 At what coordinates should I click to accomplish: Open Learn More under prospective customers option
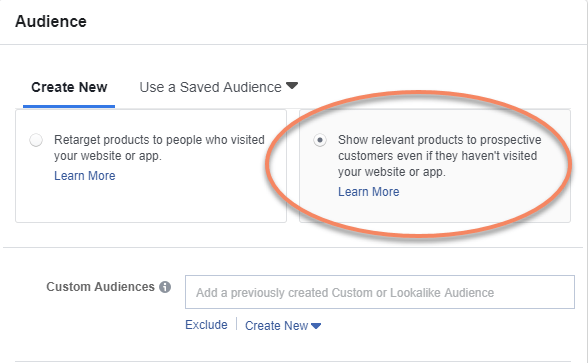[369, 192]
